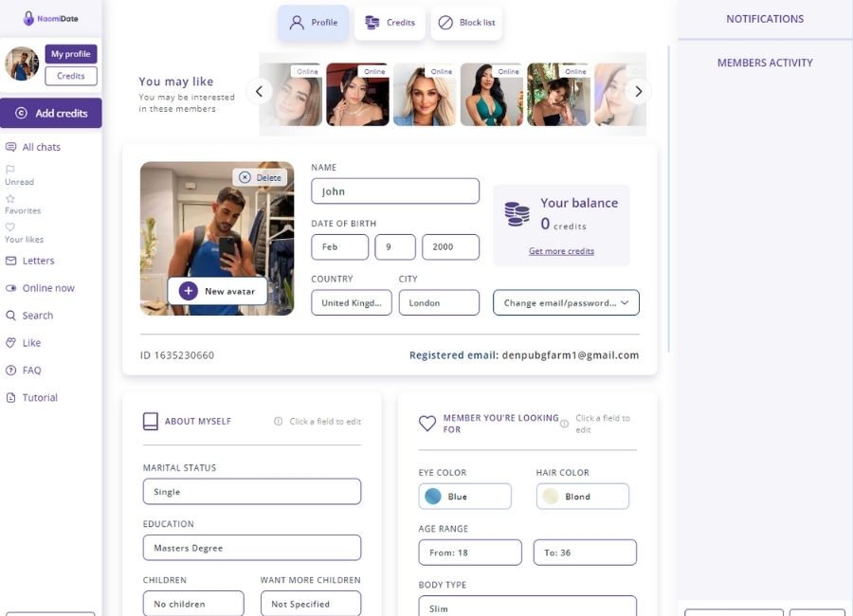Show members Online now
853x616 pixels.
(x=40, y=288)
